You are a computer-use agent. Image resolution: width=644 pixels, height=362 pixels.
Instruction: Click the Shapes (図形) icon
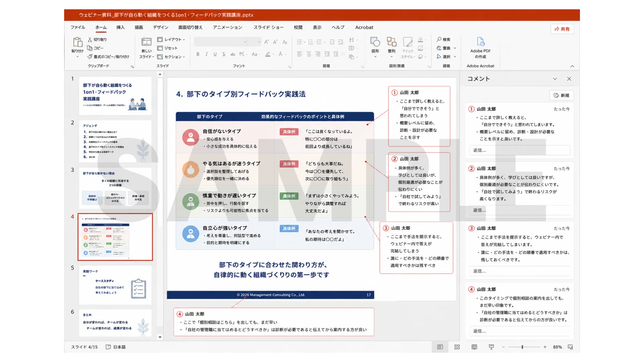pyautogui.click(x=375, y=42)
